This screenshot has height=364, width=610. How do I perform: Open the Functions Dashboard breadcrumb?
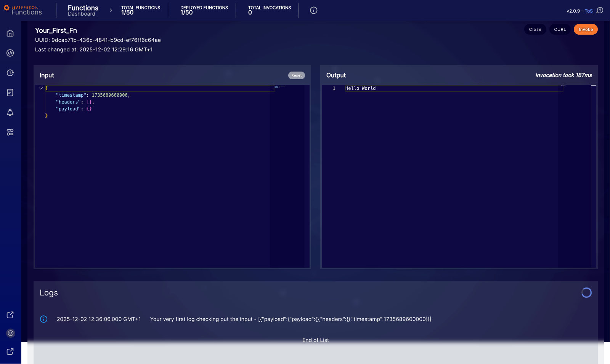point(83,10)
